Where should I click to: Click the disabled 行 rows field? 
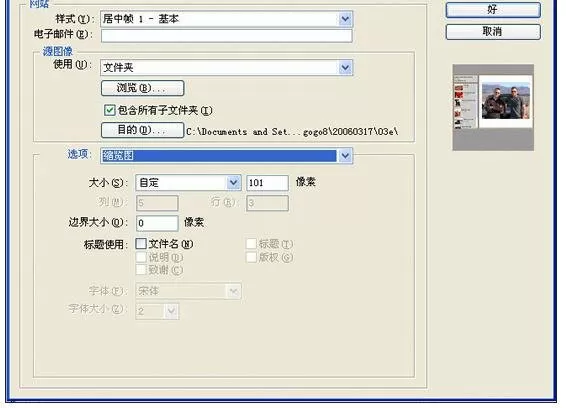(267, 203)
